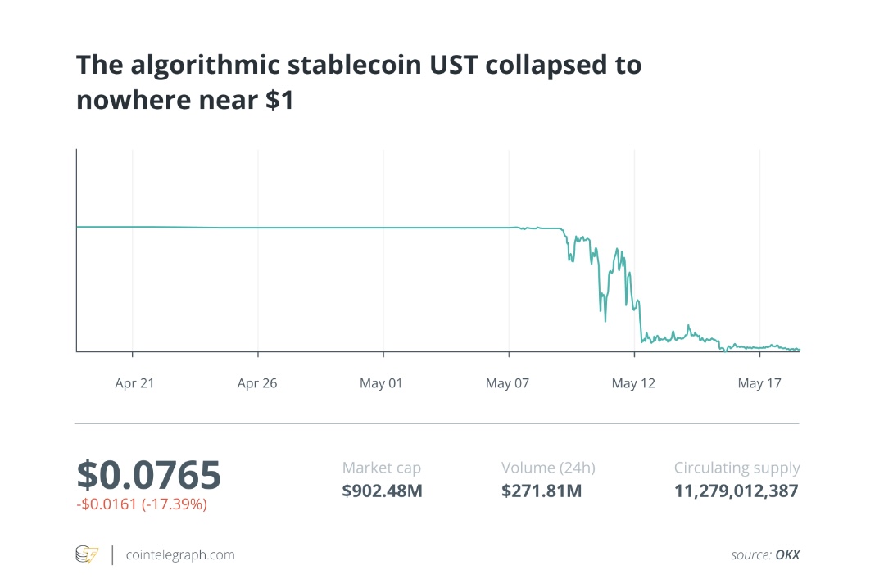Select the Market cap label
This screenshot has width=893, height=588.
click(x=381, y=468)
